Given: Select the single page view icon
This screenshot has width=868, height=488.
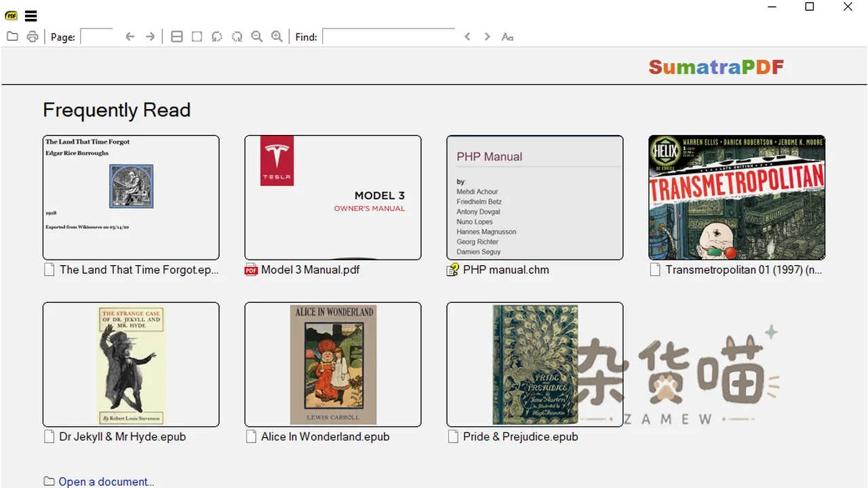Looking at the screenshot, I should pyautogui.click(x=197, y=37).
